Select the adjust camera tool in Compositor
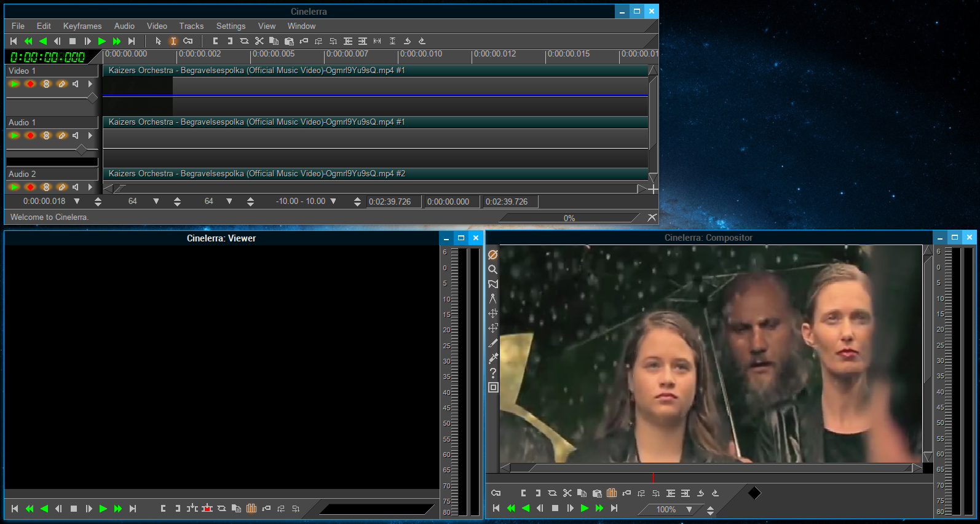 pos(493,313)
